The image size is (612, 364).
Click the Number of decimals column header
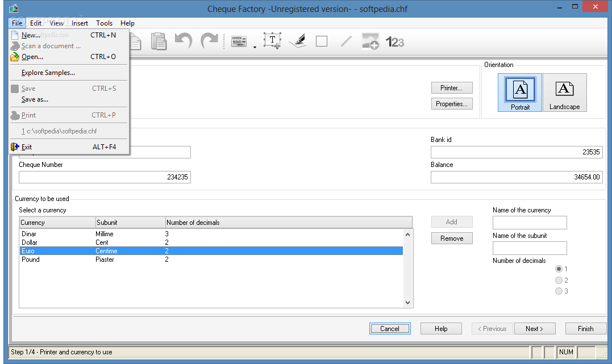289,223
